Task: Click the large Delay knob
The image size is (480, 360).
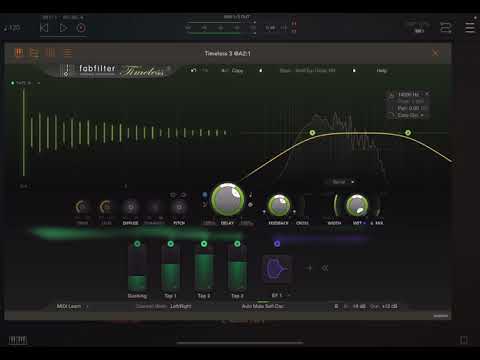Action: 228,199
